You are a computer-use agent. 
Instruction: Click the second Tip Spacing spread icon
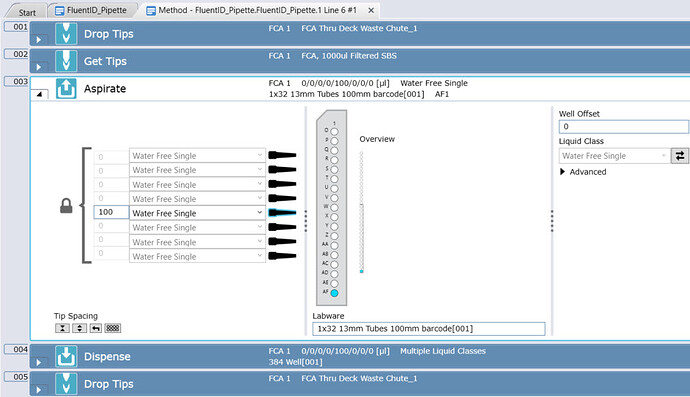click(x=79, y=328)
